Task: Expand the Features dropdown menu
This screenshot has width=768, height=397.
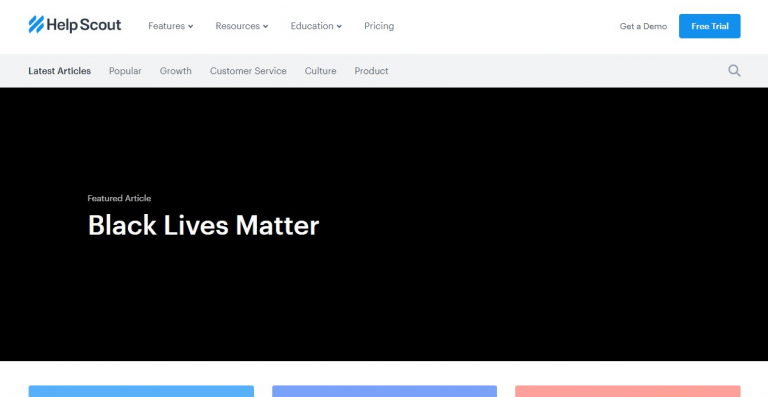Action: pyautogui.click(x=170, y=26)
